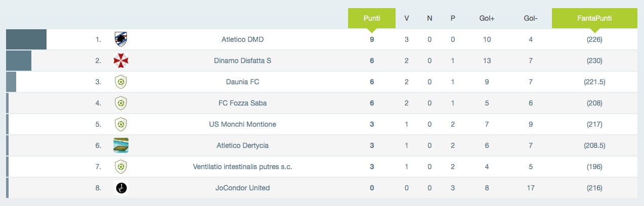This screenshot has height=206, width=644.
Task: Click the Atletico Dertycia stadium image logo
Action: 121,145
